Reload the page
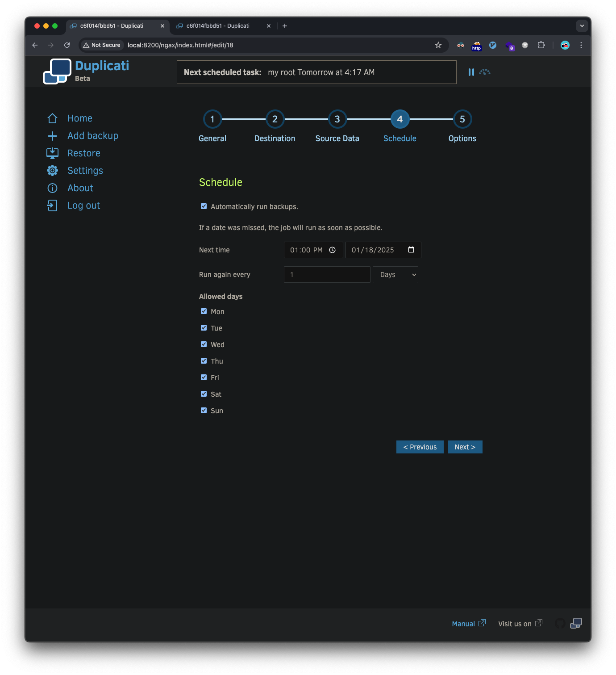Image resolution: width=616 pixels, height=675 pixels. [x=67, y=45]
